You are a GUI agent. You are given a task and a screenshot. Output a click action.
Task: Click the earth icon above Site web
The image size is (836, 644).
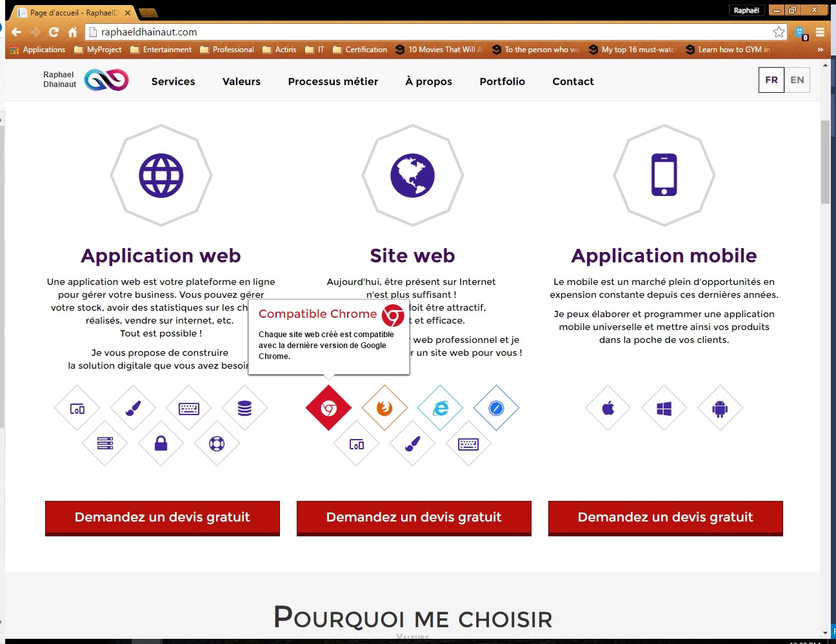tap(413, 175)
